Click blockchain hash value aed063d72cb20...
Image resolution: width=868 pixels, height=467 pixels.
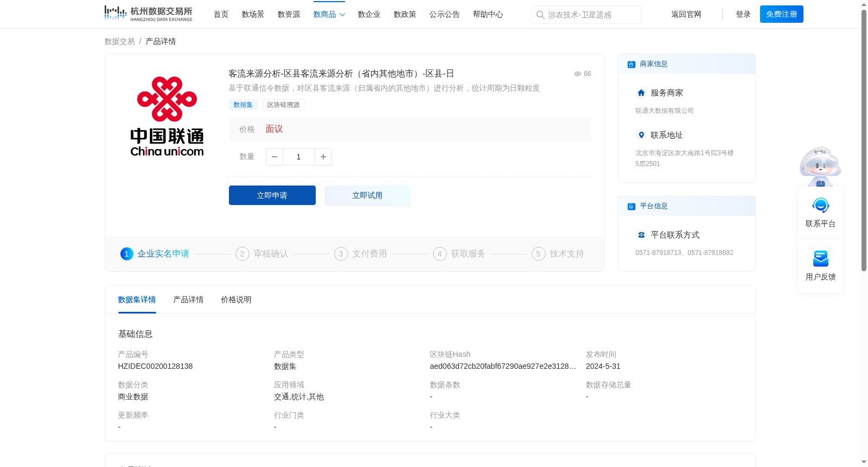tap(503, 366)
